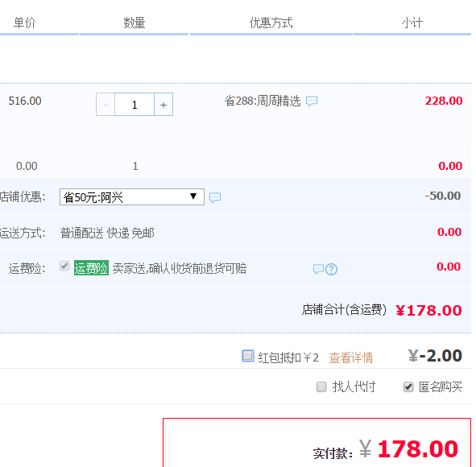Click the quantity input field showing 1
This screenshot has width=476, height=467.
(135, 105)
